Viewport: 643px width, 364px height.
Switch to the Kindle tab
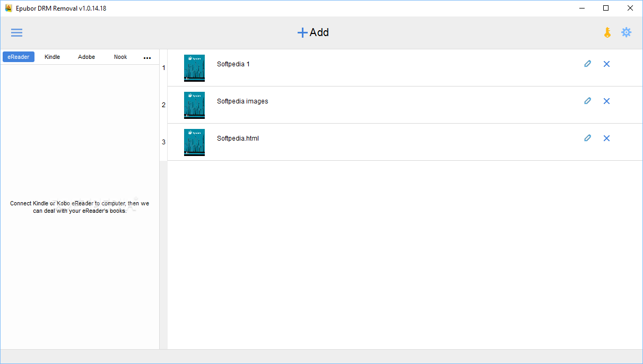[53, 57]
